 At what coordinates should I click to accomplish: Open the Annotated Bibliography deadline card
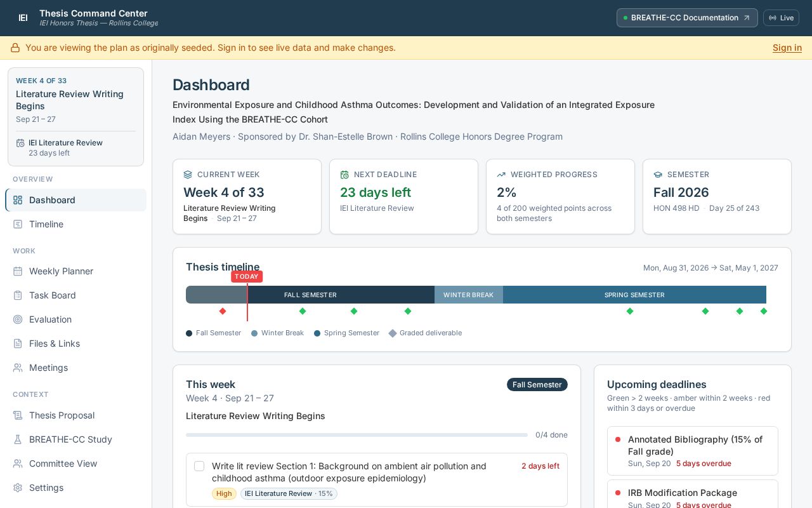[693, 451]
